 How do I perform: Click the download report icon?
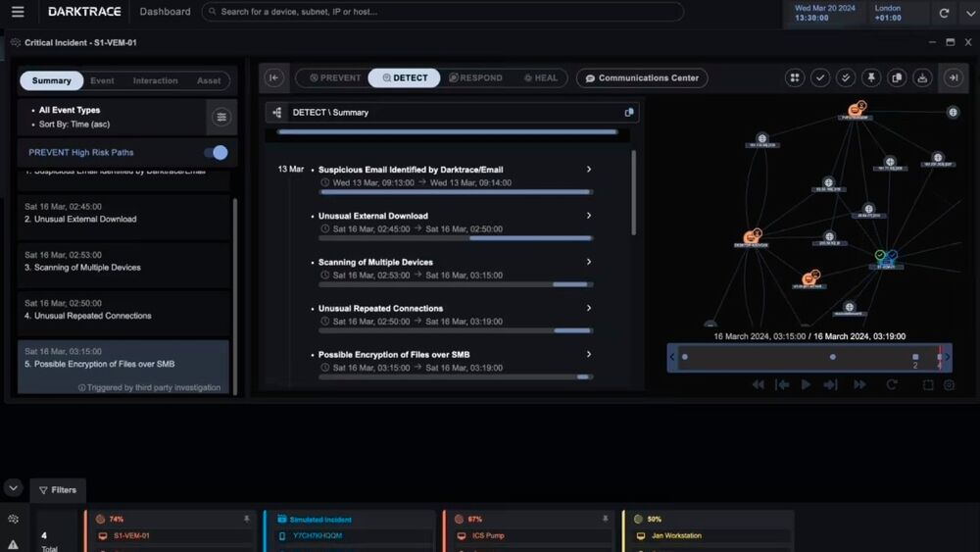[922, 78]
